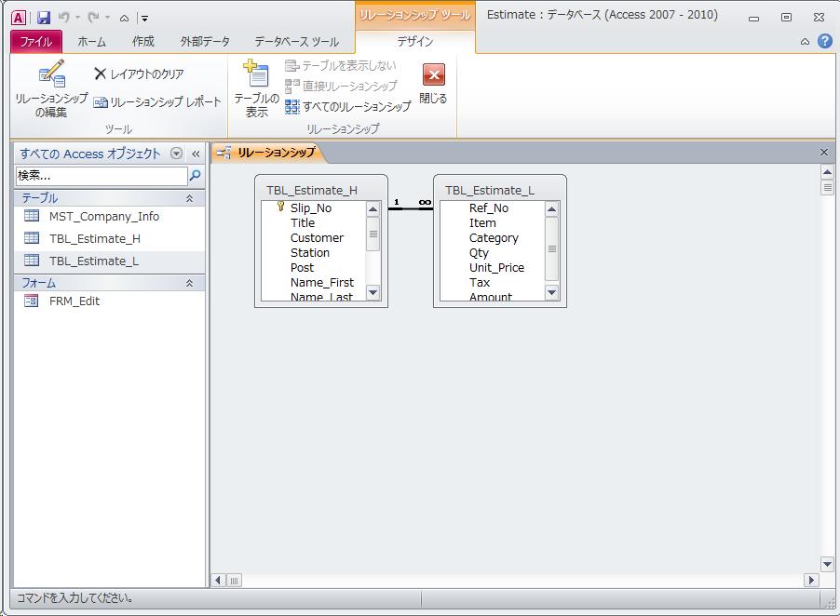Click the TBL_Estimate_L table title bar
This screenshot has height=616, width=840.
500,191
